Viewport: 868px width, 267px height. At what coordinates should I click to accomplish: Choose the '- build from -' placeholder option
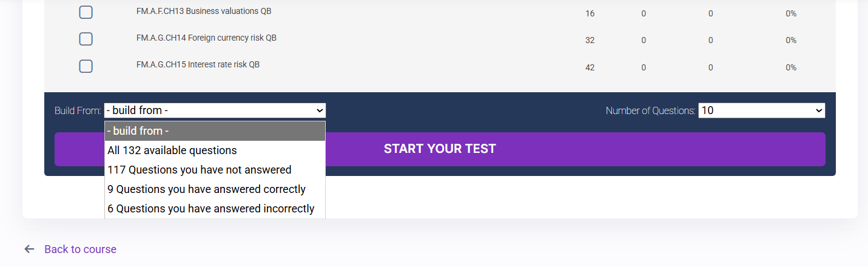point(215,131)
